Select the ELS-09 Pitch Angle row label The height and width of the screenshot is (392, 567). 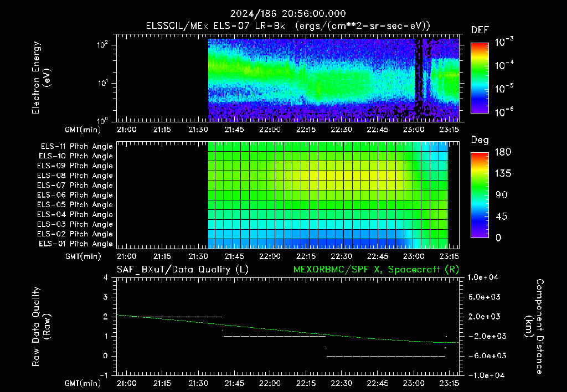75,166
